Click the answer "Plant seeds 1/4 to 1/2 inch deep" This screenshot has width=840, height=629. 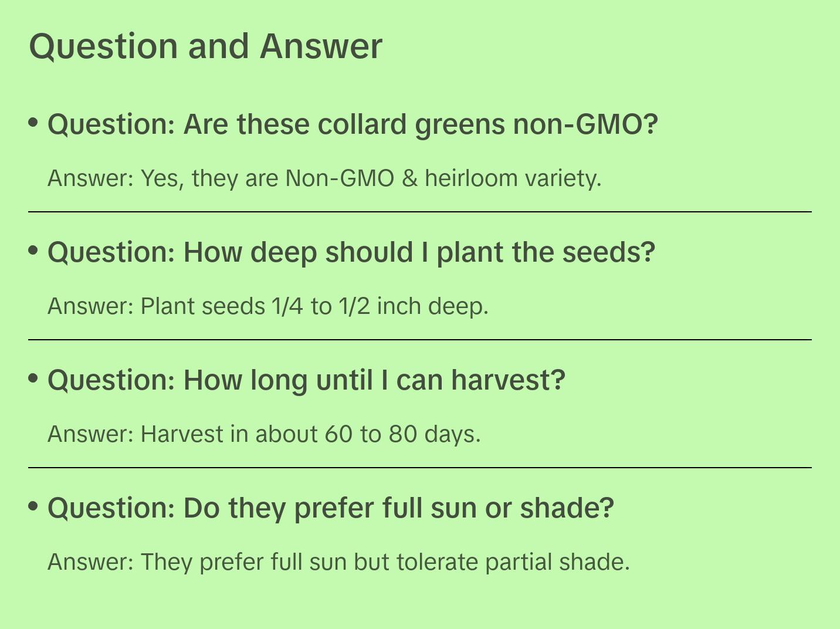pos(268,306)
